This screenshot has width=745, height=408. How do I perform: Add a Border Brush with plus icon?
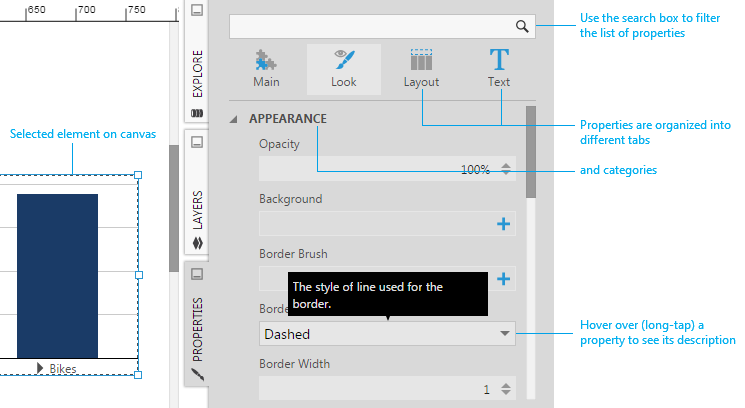point(504,279)
